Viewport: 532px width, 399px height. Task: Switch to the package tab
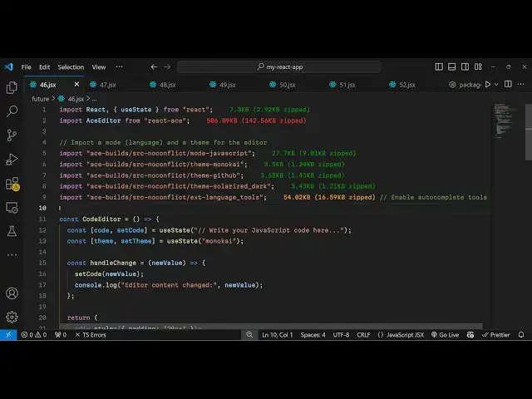pyautogui.click(x=465, y=85)
